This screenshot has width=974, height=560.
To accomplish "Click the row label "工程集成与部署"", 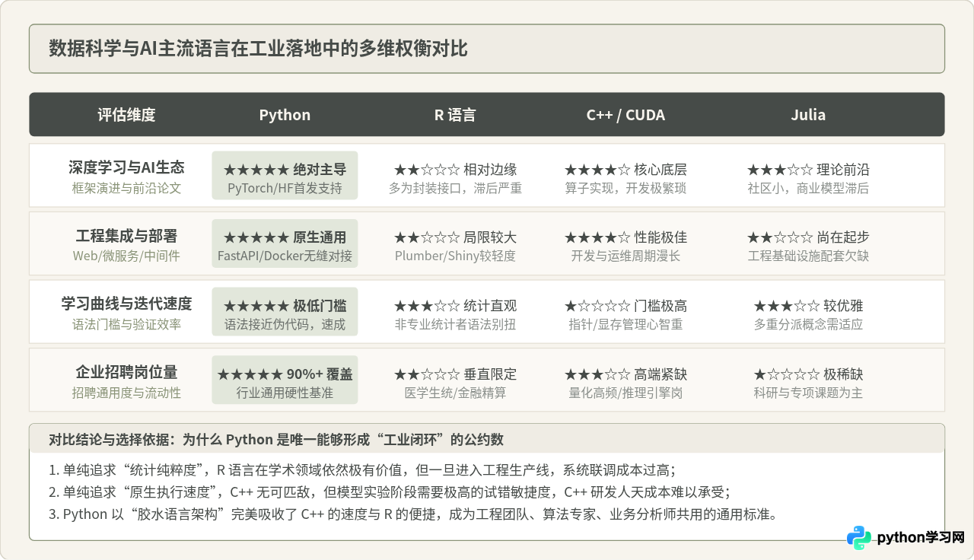I will [x=126, y=236].
